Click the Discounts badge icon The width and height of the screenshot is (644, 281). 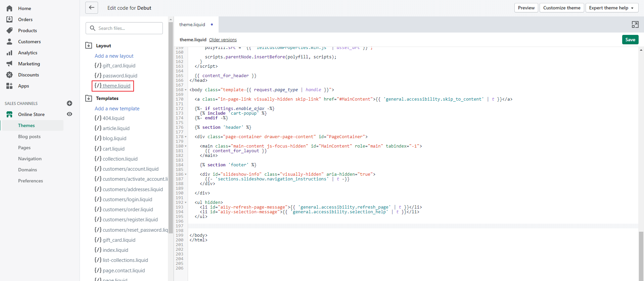(x=9, y=75)
